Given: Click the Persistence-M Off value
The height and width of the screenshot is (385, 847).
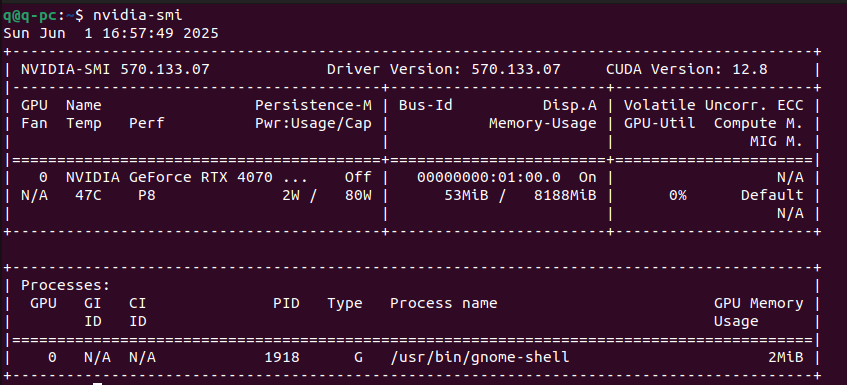Looking at the screenshot, I should pyautogui.click(x=358, y=177).
